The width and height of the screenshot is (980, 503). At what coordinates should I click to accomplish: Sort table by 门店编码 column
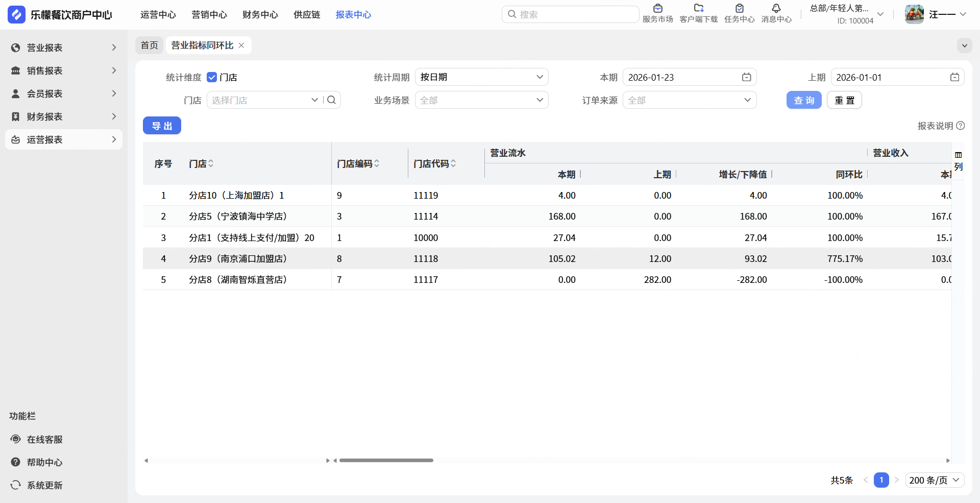click(x=377, y=163)
